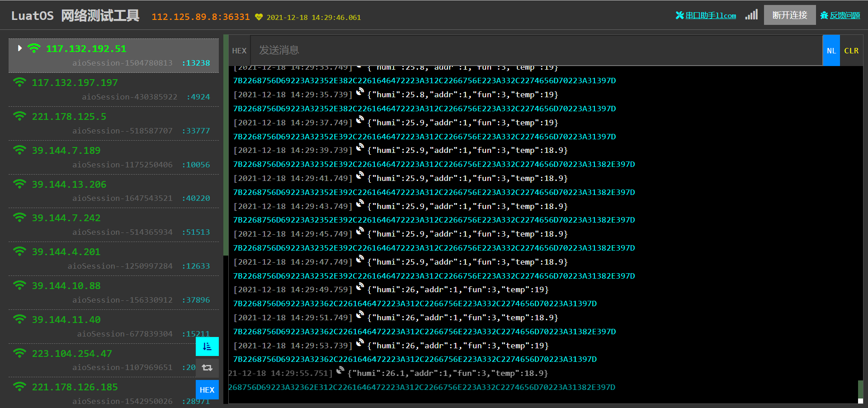This screenshot has width=868, height=408.
Task: Select client 221.178.125.5
Action: click(x=113, y=123)
